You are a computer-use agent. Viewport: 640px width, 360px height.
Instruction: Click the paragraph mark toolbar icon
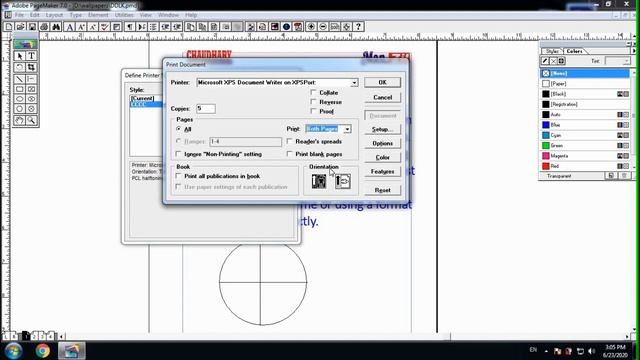130,27
